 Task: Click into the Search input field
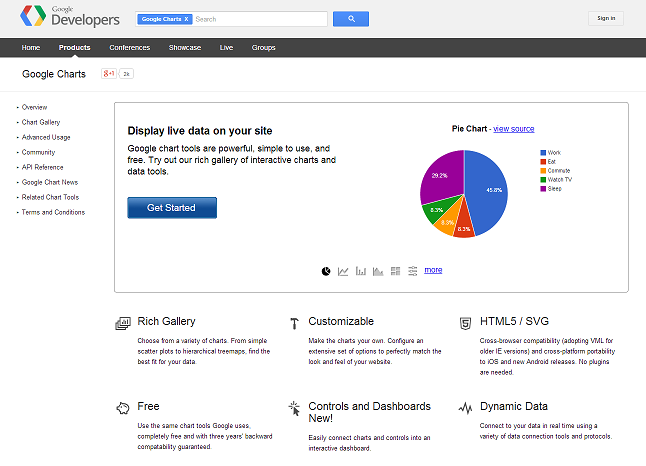[260, 19]
